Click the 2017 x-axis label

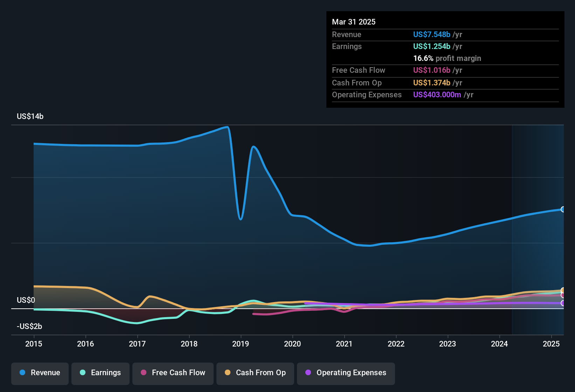click(x=137, y=344)
